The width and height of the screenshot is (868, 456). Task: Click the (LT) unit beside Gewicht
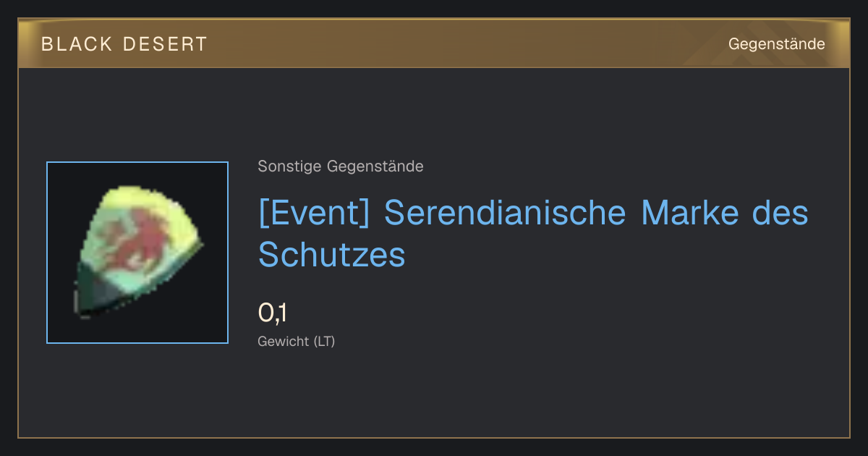click(x=324, y=341)
